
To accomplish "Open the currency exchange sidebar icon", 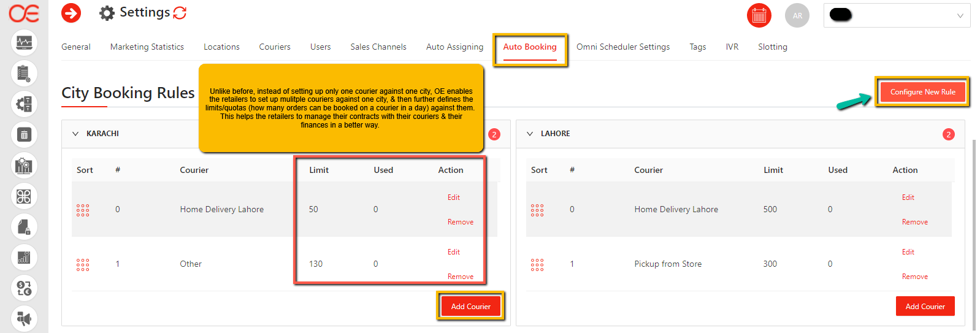I will [x=24, y=288].
